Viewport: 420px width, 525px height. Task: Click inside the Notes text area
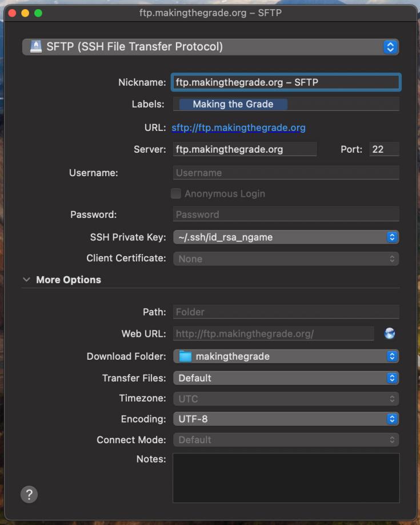click(286, 478)
